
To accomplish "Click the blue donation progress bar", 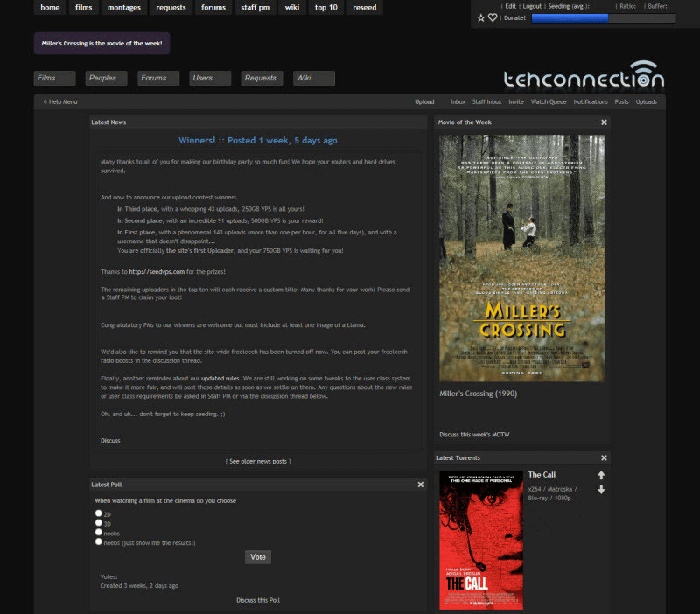I will (x=604, y=18).
